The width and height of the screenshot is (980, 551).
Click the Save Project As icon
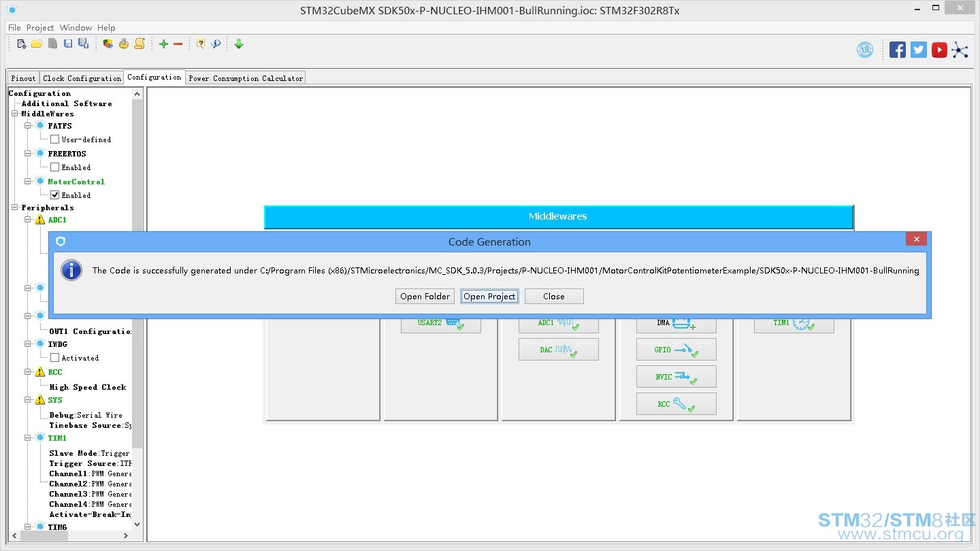(x=83, y=44)
